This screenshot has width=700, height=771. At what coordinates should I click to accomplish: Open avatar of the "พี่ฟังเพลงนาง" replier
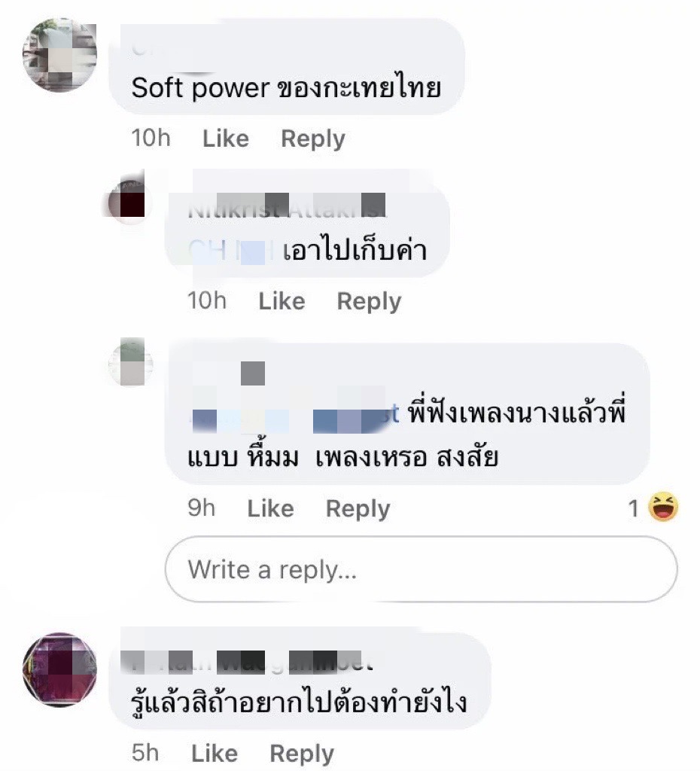click(x=130, y=363)
